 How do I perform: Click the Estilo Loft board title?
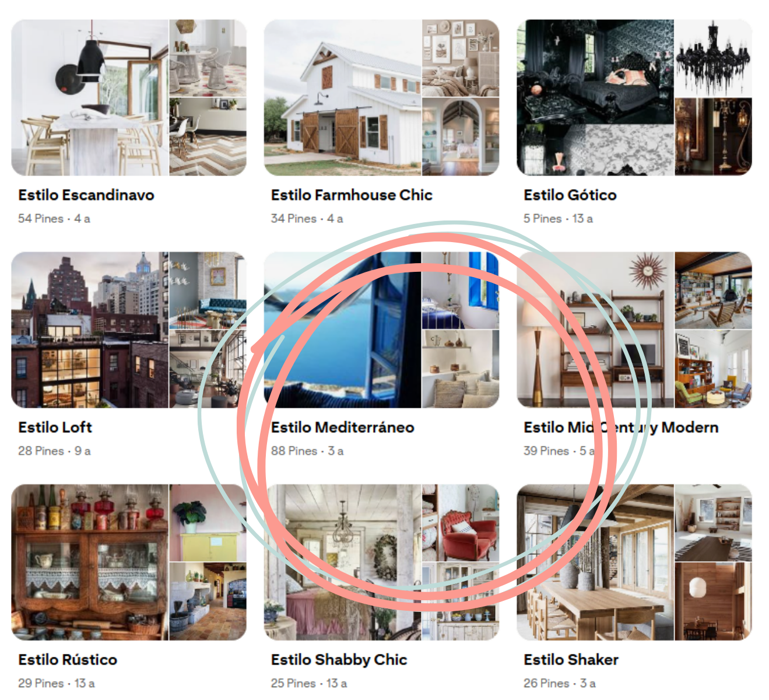point(55,427)
